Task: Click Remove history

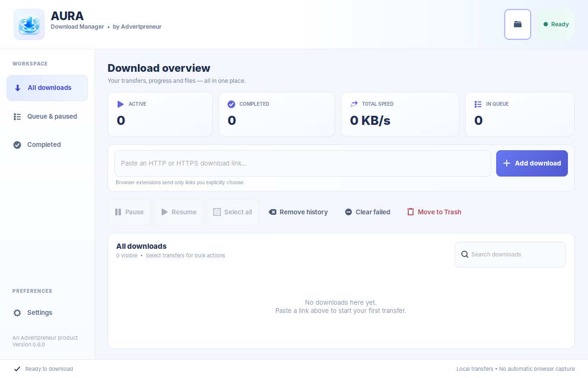Action: pos(298,212)
